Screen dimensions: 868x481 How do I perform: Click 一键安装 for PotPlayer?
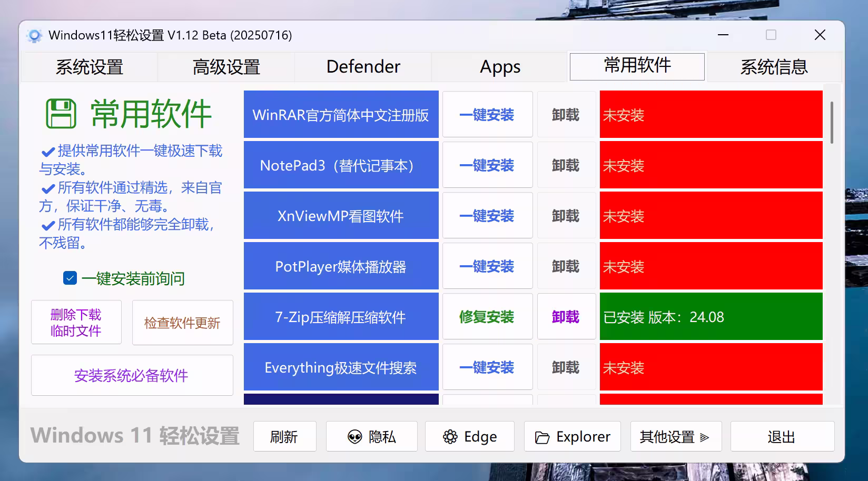tap(488, 266)
